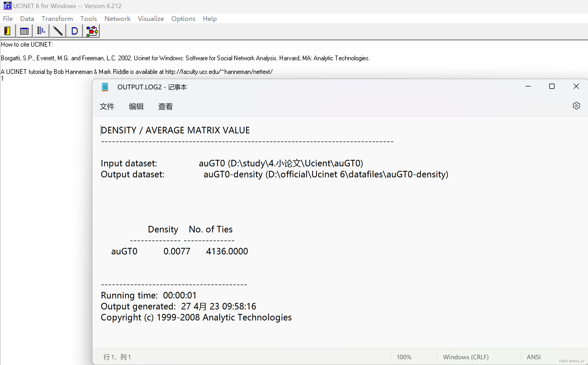Image resolution: width=588 pixels, height=365 pixels.
Task: Launch NetDraw network visualization icon
Action: coord(91,31)
